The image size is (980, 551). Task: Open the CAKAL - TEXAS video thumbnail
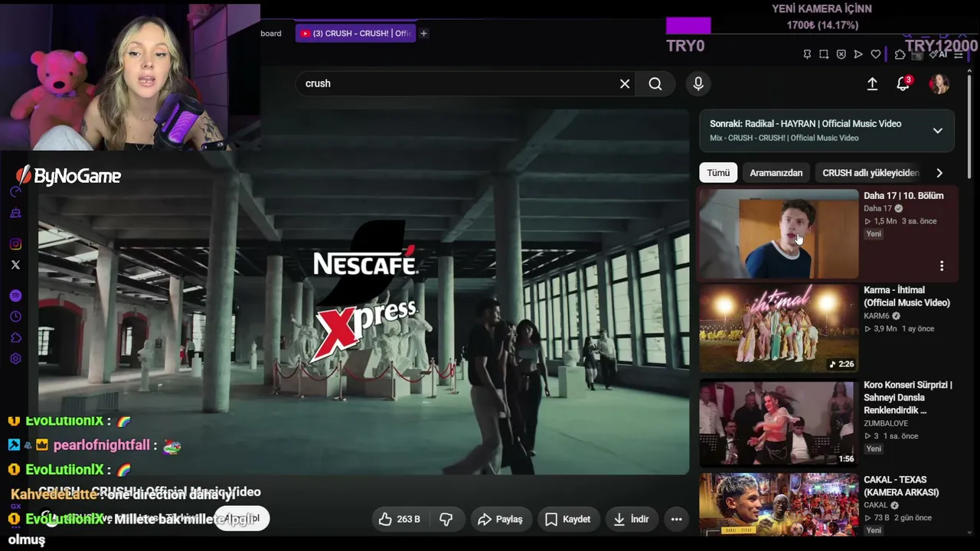click(x=779, y=505)
